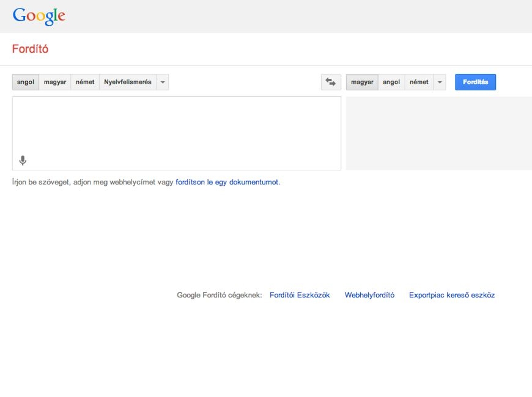Focus the source text input box
Viewport: 532px width, 397px height.
[x=177, y=133]
